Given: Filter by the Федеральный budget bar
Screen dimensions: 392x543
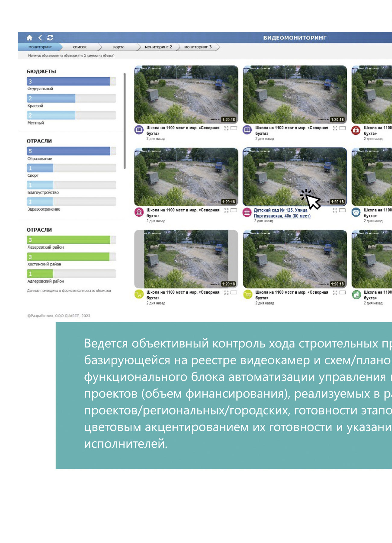Looking at the screenshot, I should [68, 81].
